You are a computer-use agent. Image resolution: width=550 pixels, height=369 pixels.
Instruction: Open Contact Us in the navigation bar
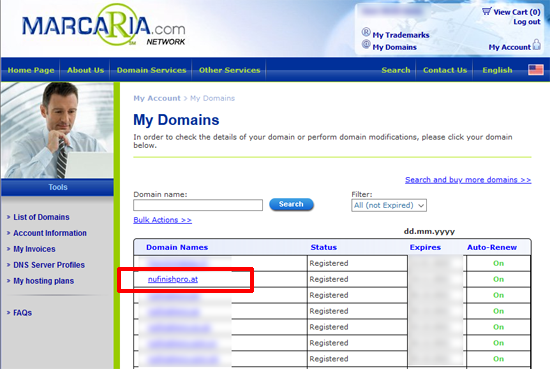445,70
